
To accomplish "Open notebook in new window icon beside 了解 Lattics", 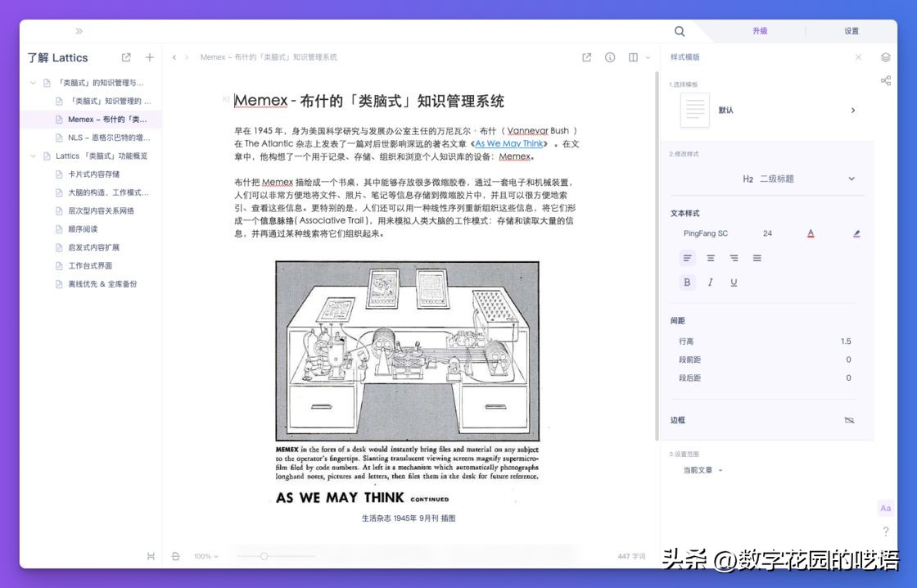I will [126, 57].
